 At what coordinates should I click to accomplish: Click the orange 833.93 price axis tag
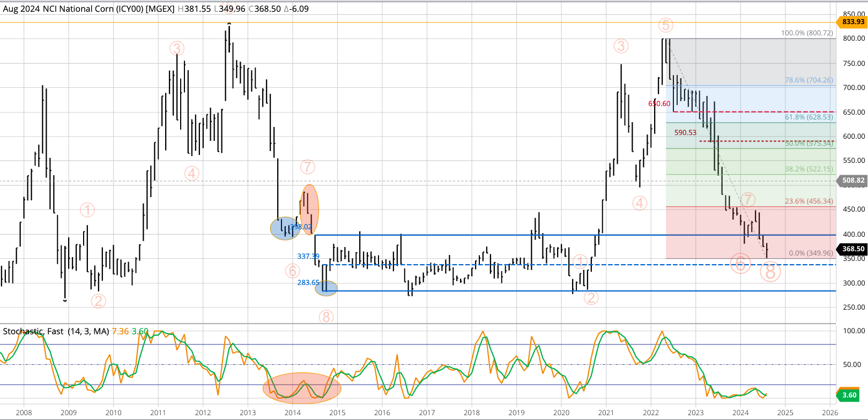point(852,22)
